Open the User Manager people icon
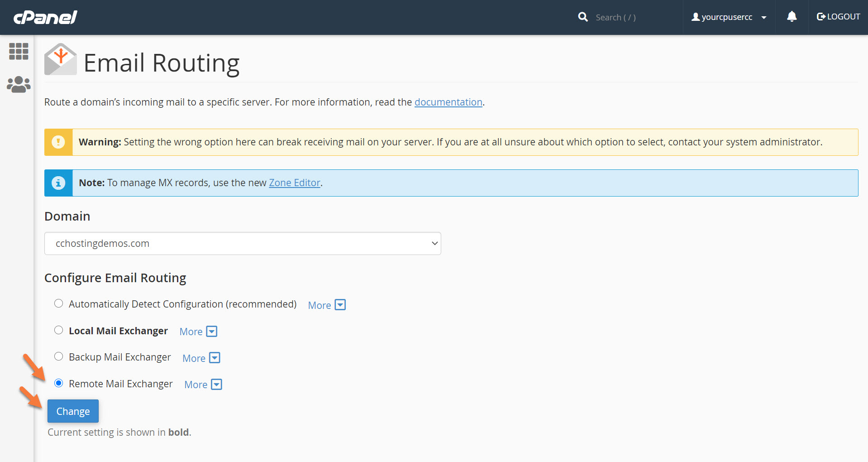 click(19, 84)
